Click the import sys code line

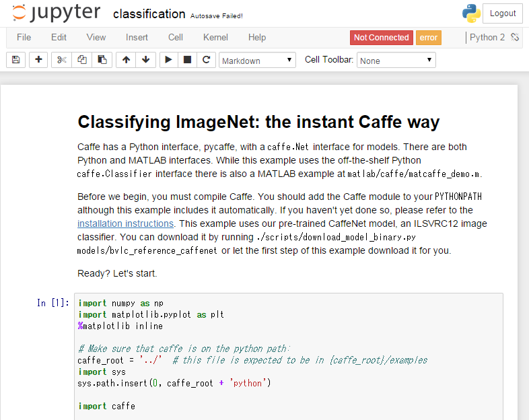[102, 372]
